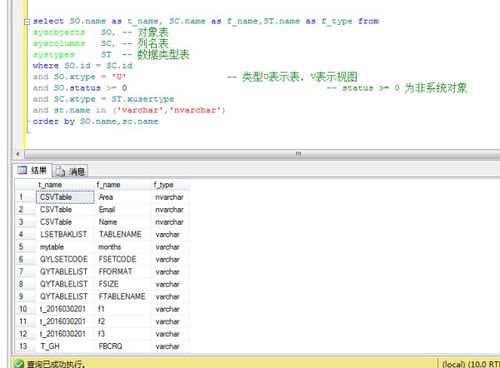Screen dimensions: 500x368
Task: Select row header number 1
Action: [26, 197]
